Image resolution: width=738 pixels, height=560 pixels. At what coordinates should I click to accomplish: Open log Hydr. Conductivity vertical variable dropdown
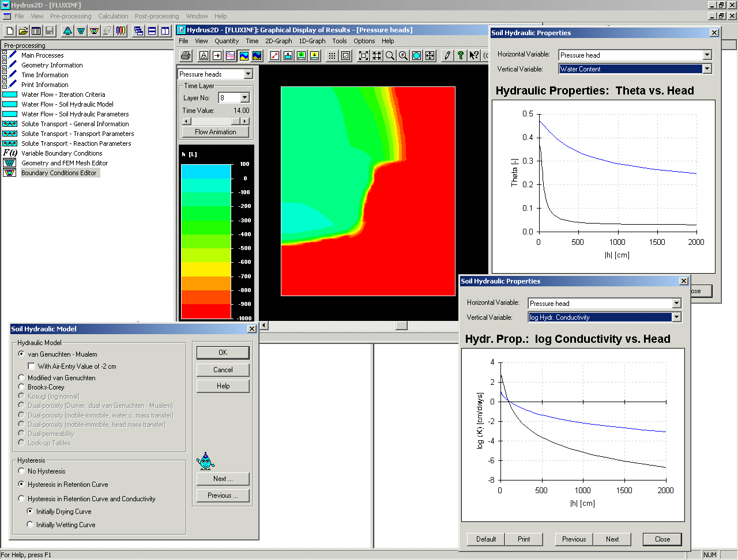[676, 317]
